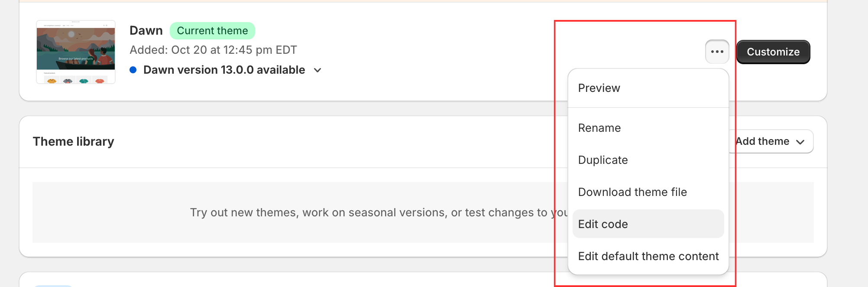
Task: Open the theme's more actions ellipsis icon
Action: [717, 52]
